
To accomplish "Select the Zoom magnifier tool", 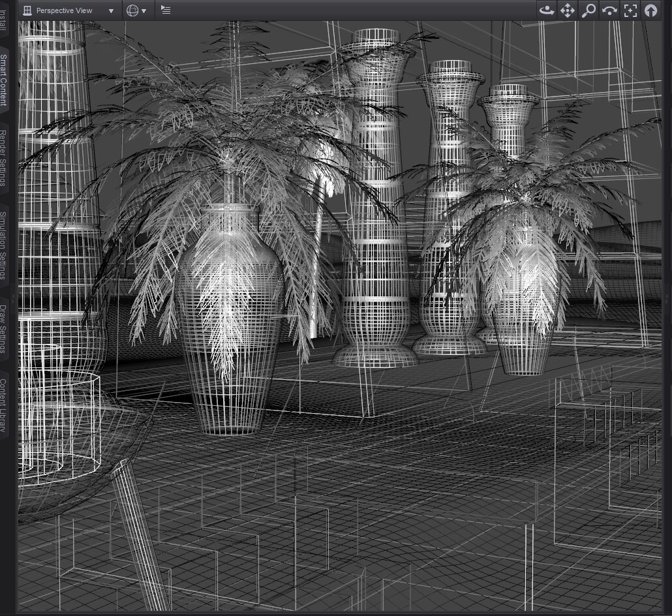I will [x=588, y=10].
